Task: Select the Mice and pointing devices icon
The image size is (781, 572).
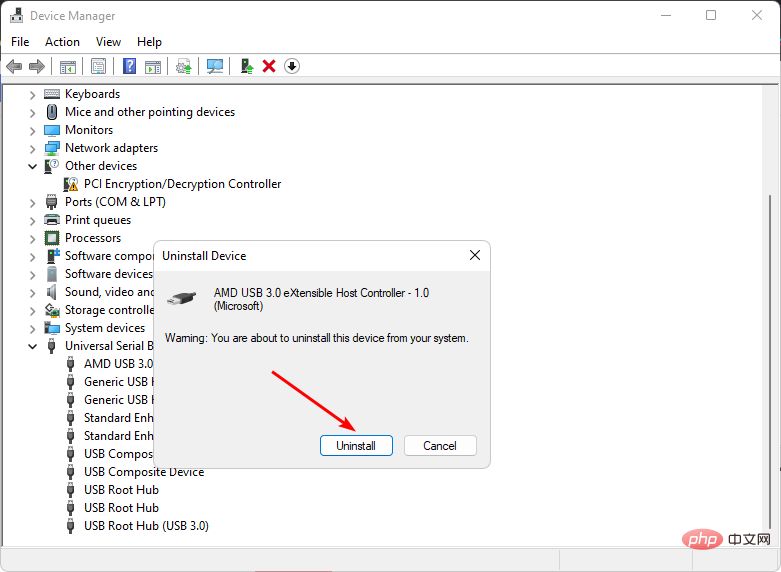Action: [52, 112]
